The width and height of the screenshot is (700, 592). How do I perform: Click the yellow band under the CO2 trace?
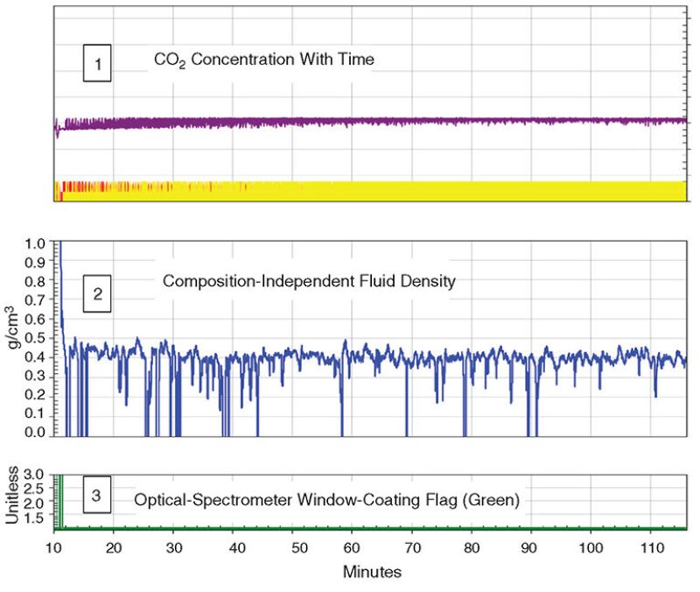[394, 191]
